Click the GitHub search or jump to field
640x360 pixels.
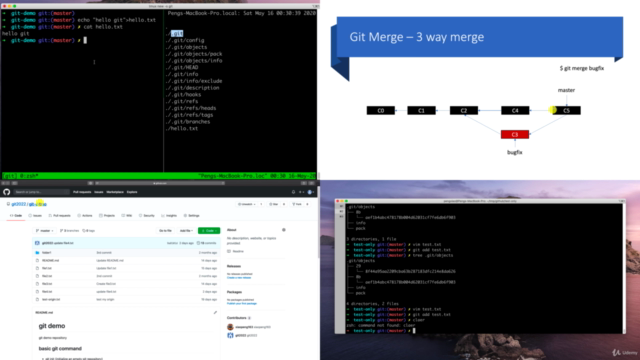pos(41,192)
